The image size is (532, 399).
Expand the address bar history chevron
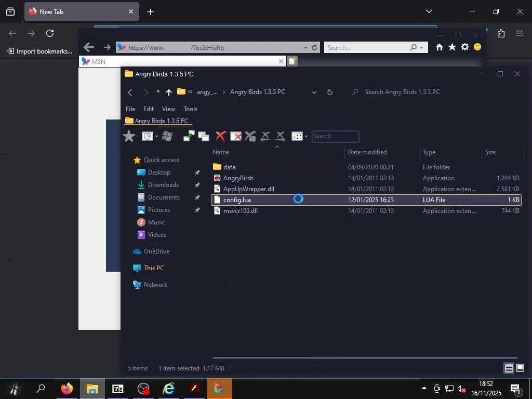click(314, 92)
